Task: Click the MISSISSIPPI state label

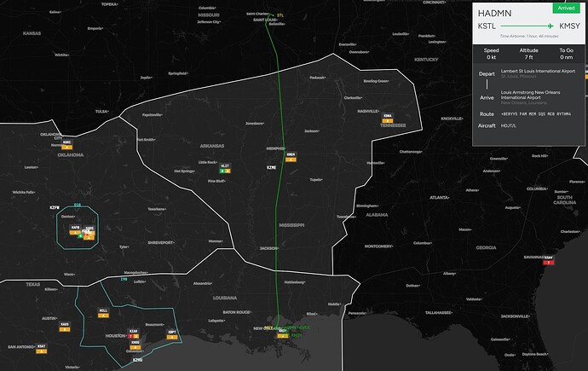Action: 291,225
